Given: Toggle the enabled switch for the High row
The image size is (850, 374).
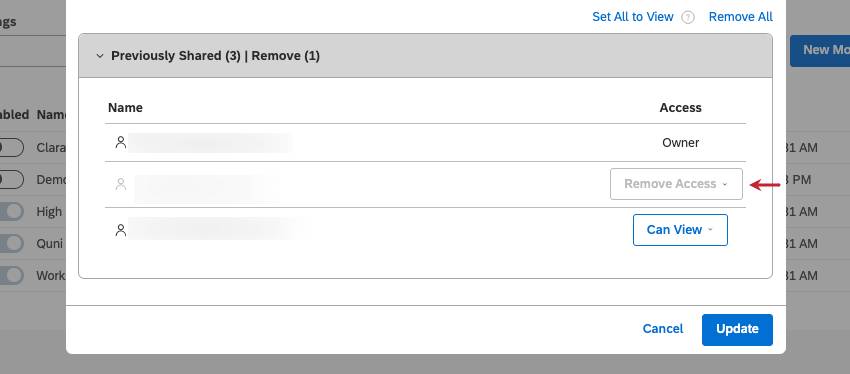Looking at the screenshot, I should (11, 211).
